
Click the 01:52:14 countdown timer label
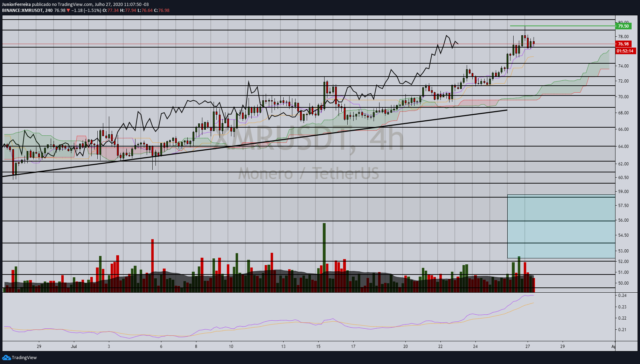point(625,51)
